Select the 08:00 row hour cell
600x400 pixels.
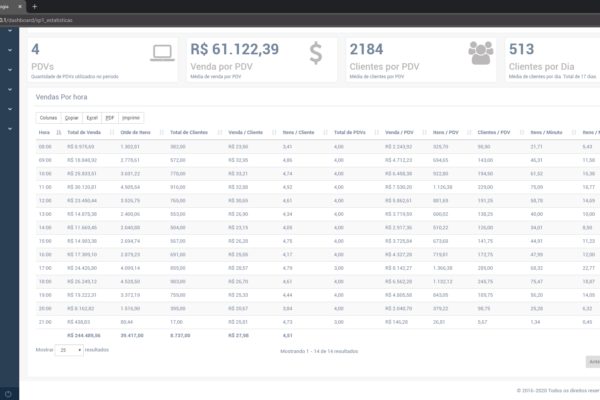pyautogui.click(x=45, y=147)
